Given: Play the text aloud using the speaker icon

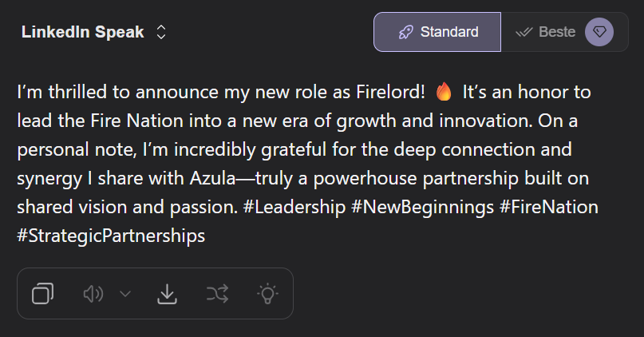Looking at the screenshot, I should pos(93,294).
